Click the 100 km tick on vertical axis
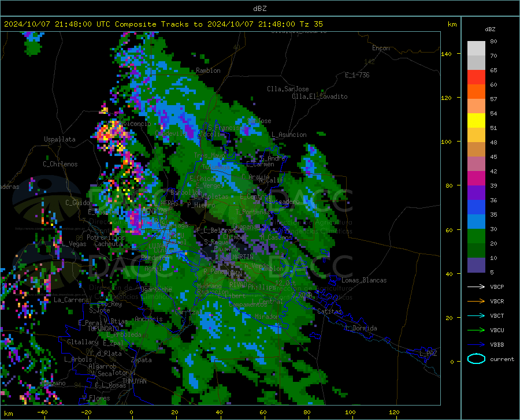Viewport: 520px width, 420px height. pyautogui.click(x=446, y=142)
